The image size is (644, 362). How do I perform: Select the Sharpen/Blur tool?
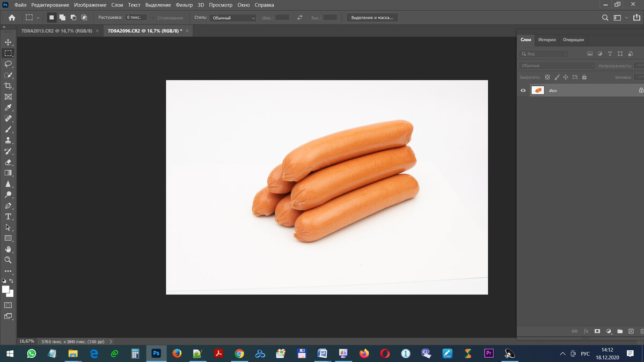click(8, 184)
